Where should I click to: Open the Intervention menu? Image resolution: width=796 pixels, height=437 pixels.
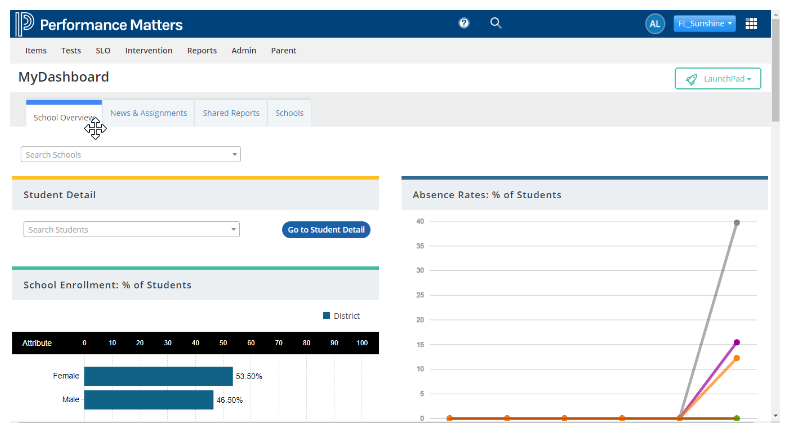pos(148,50)
